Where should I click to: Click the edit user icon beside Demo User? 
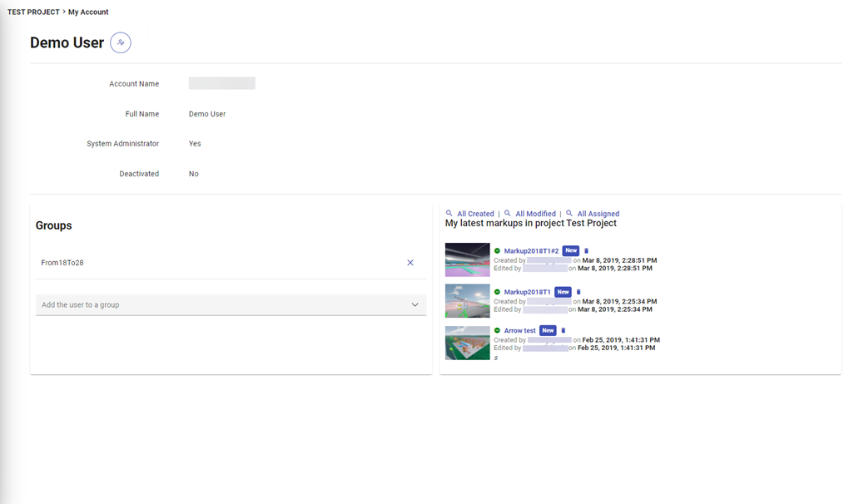coord(121,42)
